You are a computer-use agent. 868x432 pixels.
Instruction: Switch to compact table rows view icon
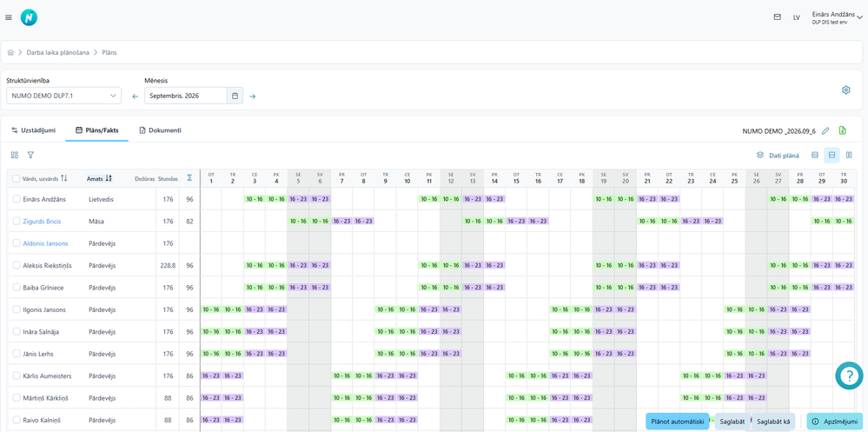point(815,155)
